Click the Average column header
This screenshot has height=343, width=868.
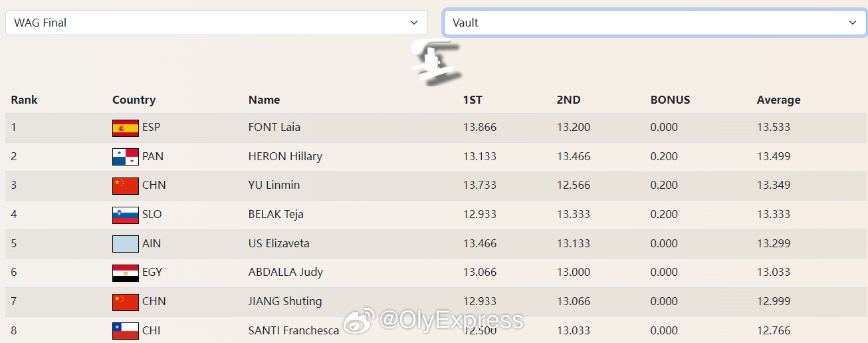778,100
